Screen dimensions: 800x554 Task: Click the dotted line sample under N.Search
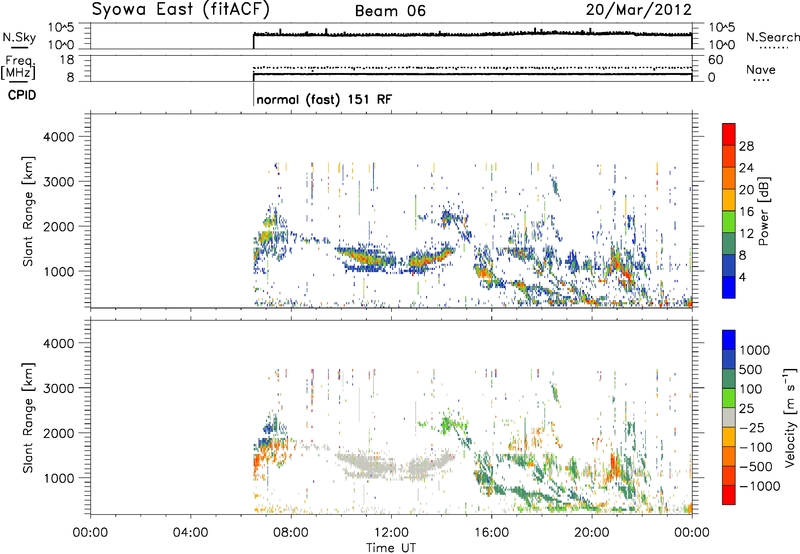tap(772, 47)
